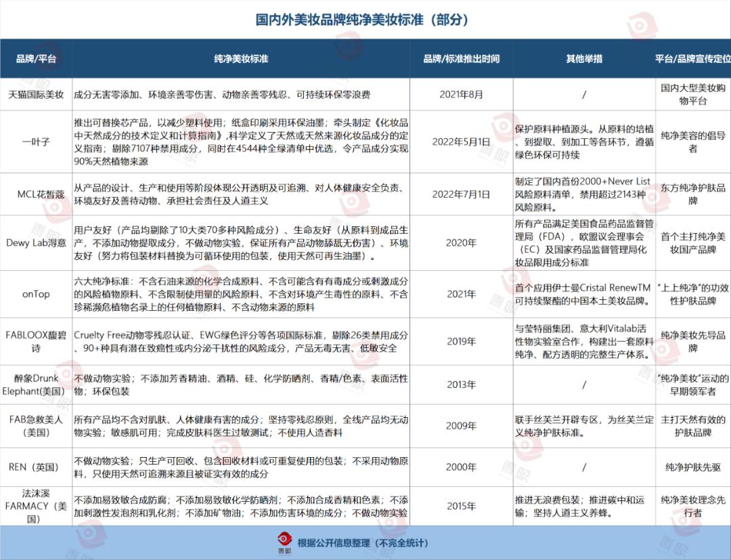Select the 2019年 launch date cell

pos(461,342)
